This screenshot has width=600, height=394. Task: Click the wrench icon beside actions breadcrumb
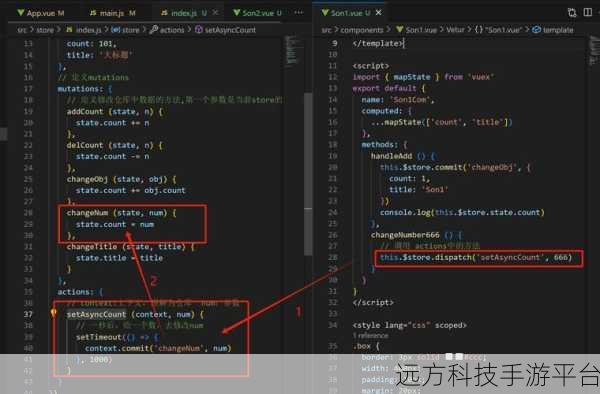(153, 29)
